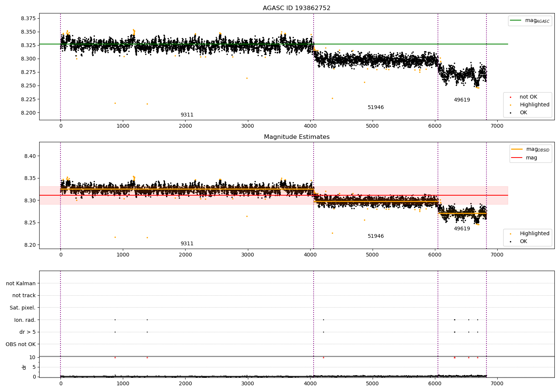
Task: Click the 10 tick on the dr axis
Action: (32, 357)
